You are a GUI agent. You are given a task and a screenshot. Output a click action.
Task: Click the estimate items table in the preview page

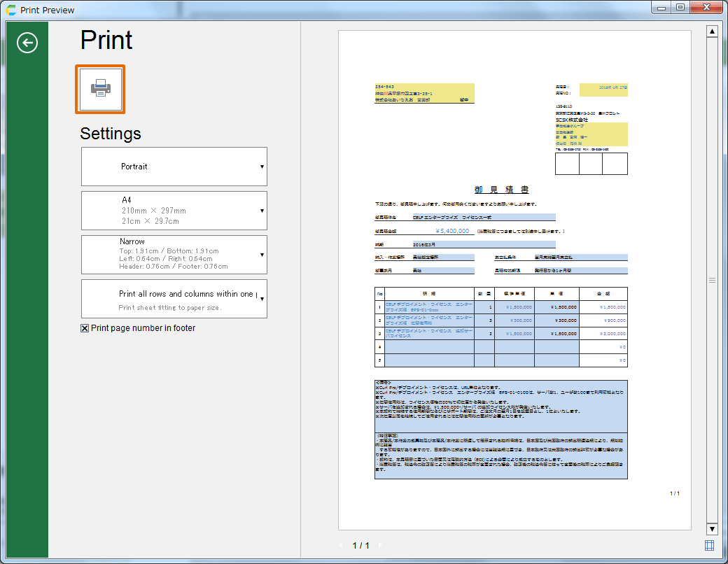[500, 327]
